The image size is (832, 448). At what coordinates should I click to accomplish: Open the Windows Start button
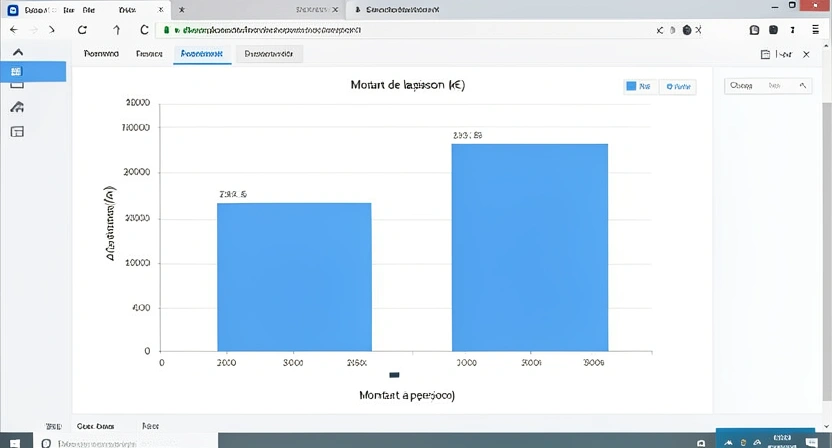pyautogui.click(x=15, y=442)
